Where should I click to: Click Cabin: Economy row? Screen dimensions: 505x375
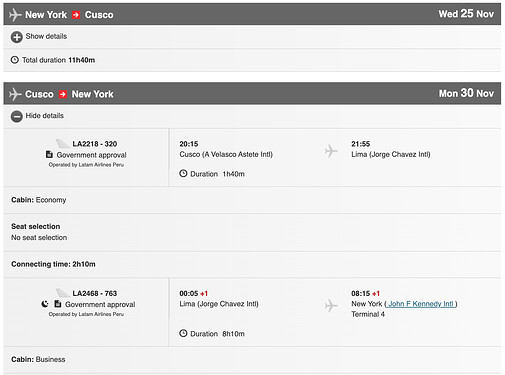click(252, 200)
